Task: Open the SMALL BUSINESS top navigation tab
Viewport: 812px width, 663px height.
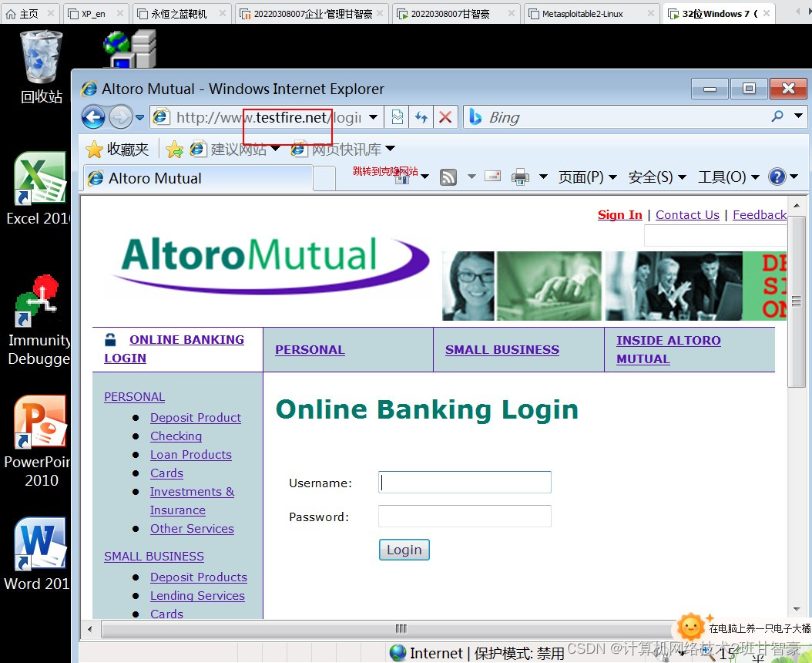Action: point(502,350)
